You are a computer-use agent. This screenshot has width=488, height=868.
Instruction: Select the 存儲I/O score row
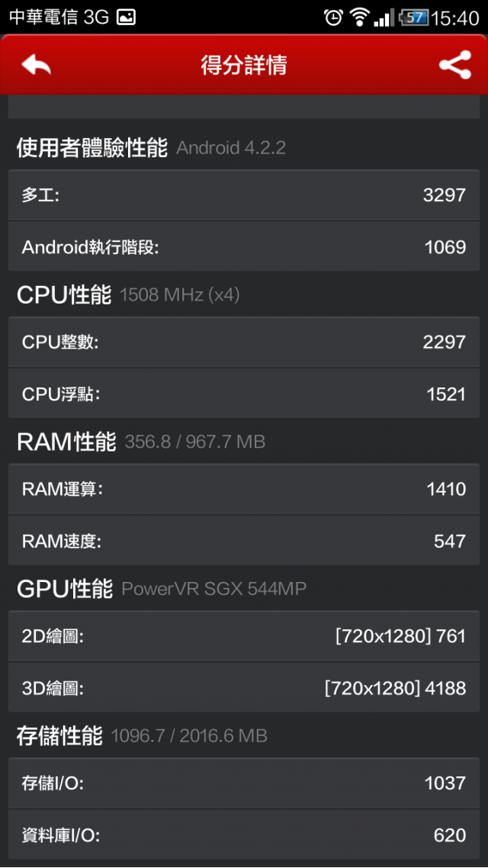243,783
